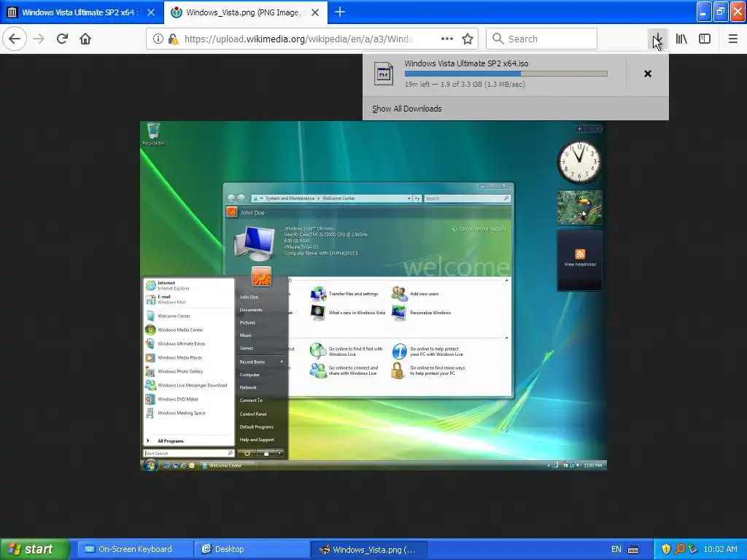Close the Windows Vista Ultimate SP2 x64 tab
747x560 pixels.
click(x=150, y=12)
